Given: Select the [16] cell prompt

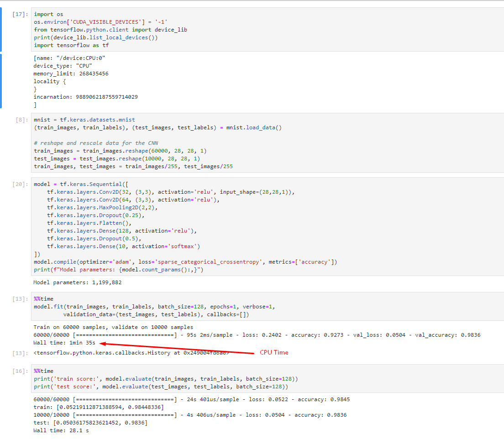Looking at the screenshot, I should pyautogui.click(x=20, y=371).
